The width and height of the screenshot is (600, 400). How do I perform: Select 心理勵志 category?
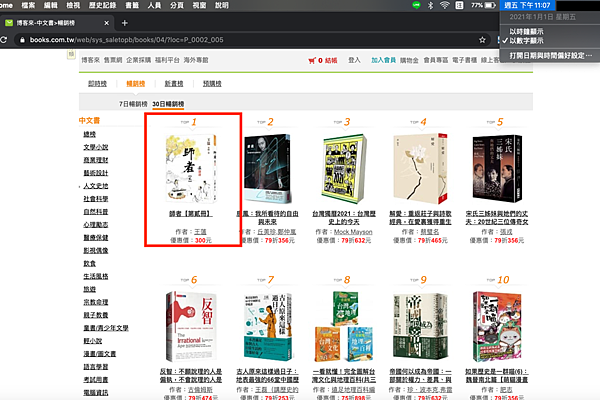[96, 225]
